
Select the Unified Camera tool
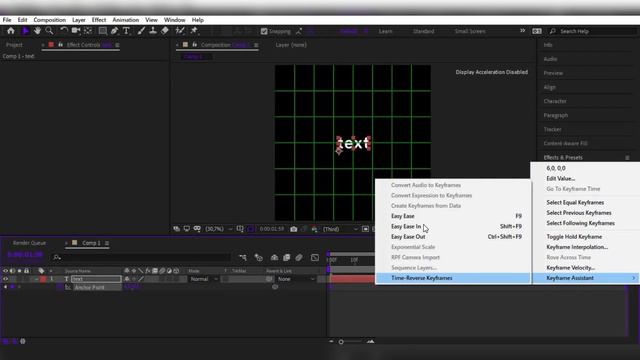coord(76,31)
